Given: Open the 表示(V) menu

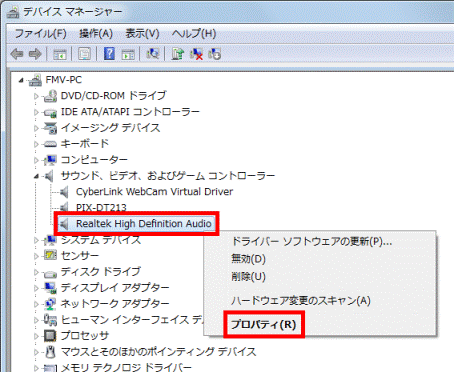Looking at the screenshot, I should coord(142,33).
